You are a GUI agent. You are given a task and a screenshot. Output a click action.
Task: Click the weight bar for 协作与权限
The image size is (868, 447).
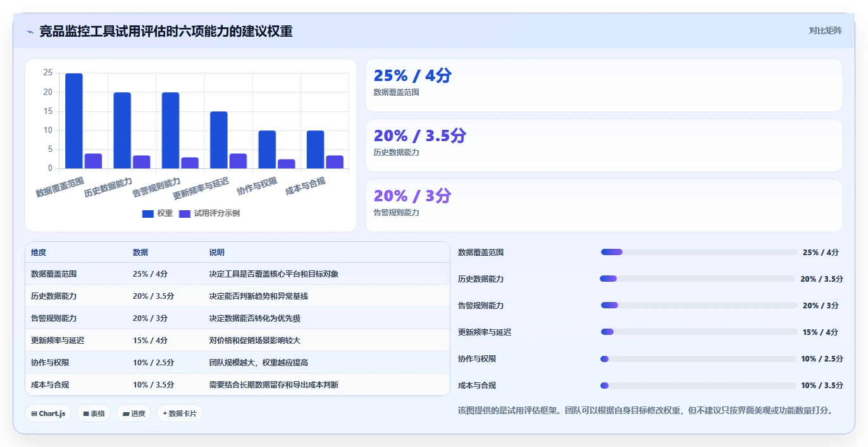point(267,149)
